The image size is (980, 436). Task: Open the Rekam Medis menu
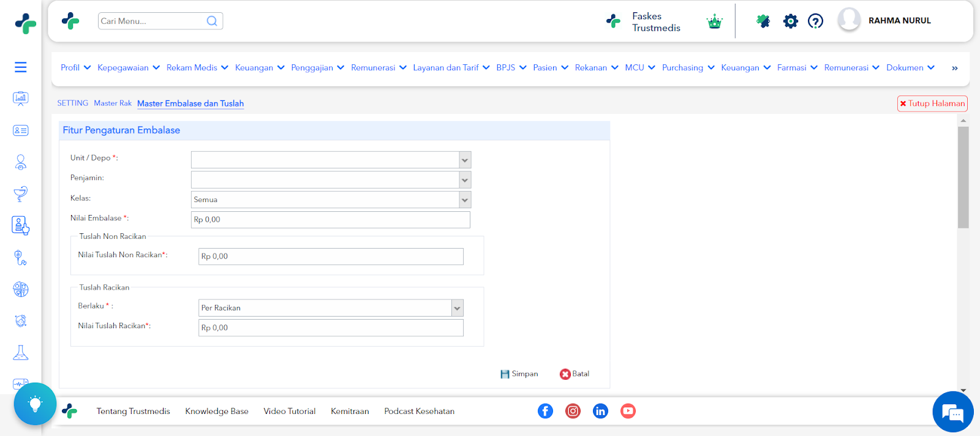(x=197, y=67)
